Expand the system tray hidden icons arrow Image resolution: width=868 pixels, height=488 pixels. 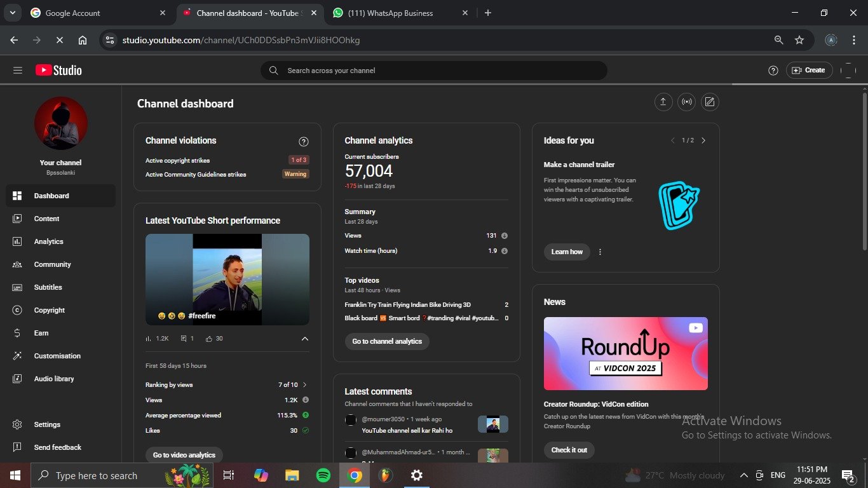tap(743, 475)
